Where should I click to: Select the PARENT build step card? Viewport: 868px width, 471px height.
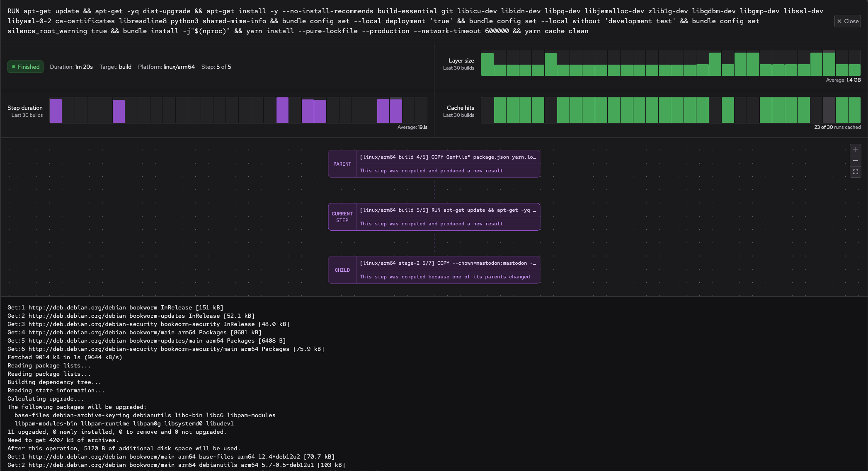[x=434, y=164]
